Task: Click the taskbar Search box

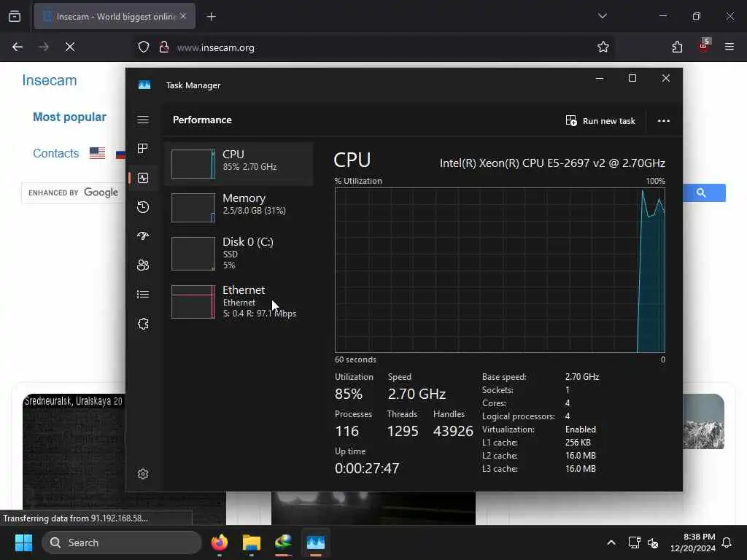Action: tap(122, 542)
